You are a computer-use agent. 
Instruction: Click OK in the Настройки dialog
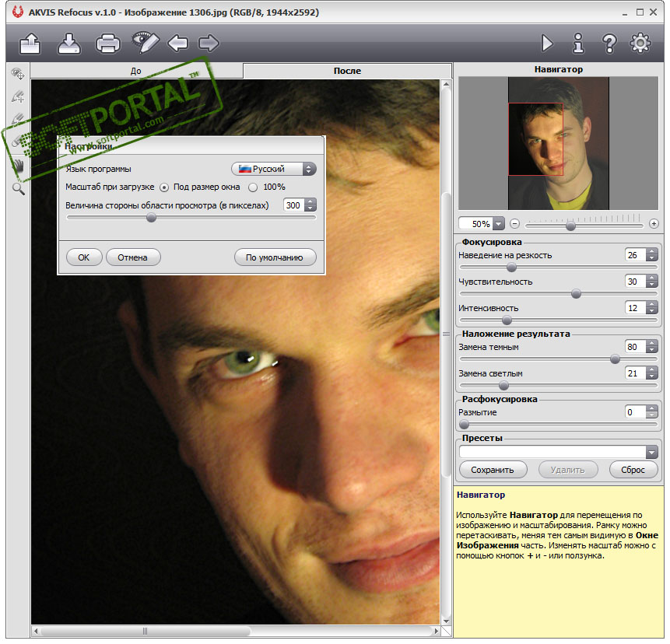(x=84, y=258)
